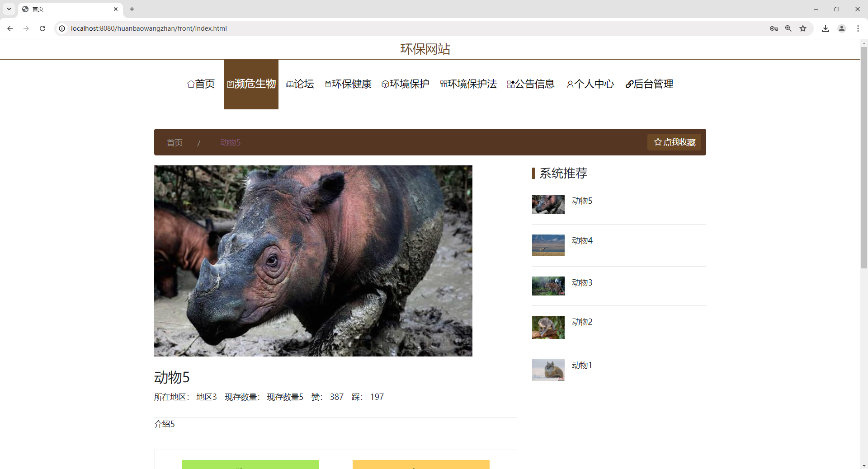
Task: Open the password manager key icon in address bar
Action: (x=774, y=28)
